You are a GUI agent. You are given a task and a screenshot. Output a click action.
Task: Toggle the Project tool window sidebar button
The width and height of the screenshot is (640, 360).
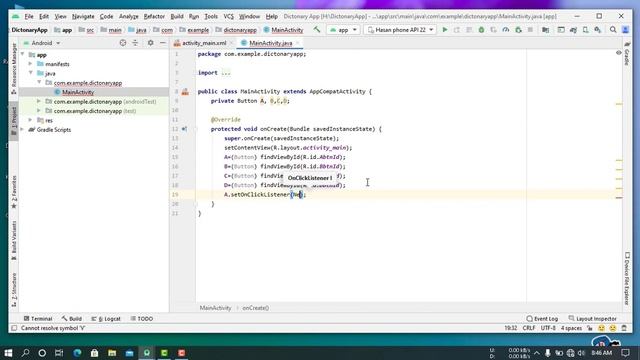click(x=14, y=121)
